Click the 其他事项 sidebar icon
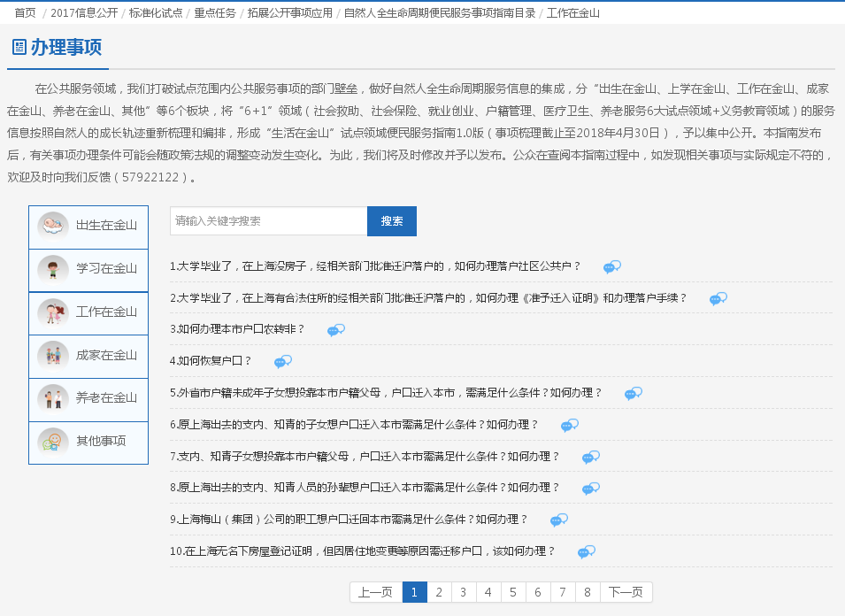845x616 pixels. [53, 442]
